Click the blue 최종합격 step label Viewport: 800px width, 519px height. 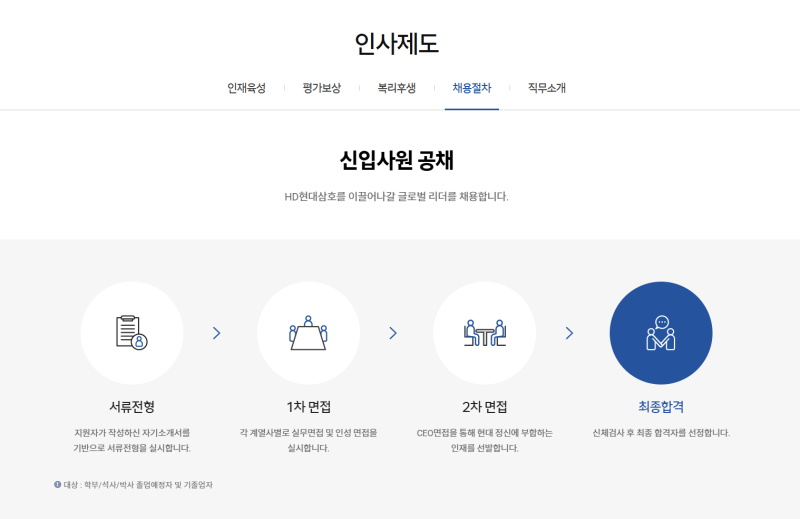click(x=661, y=407)
